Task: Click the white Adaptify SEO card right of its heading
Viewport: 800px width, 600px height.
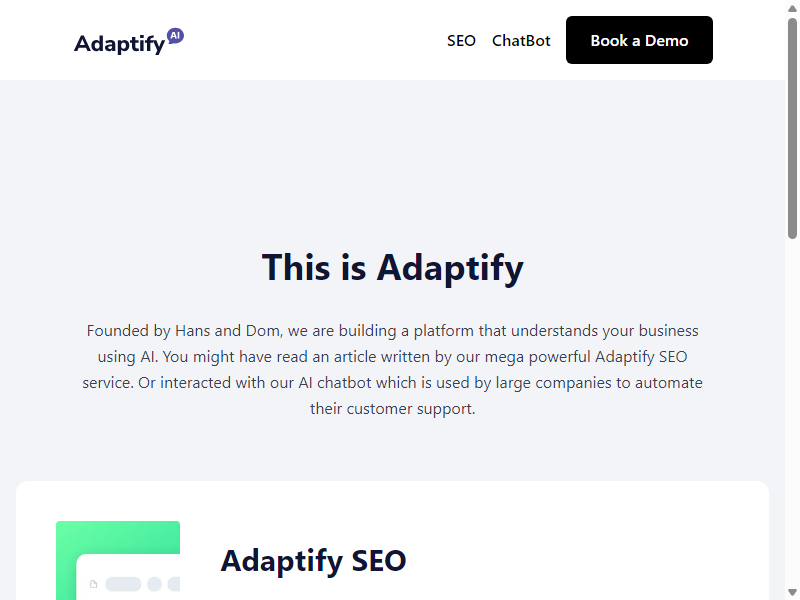Action: coord(587,560)
